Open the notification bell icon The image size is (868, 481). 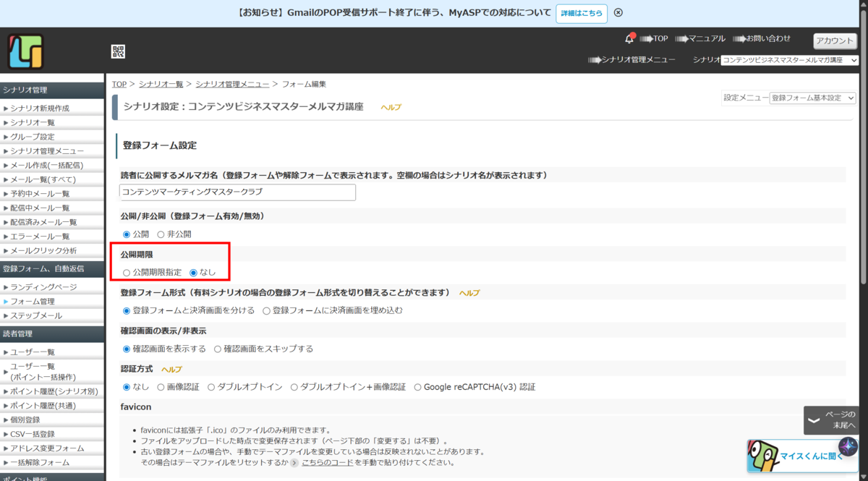(x=629, y=38)
